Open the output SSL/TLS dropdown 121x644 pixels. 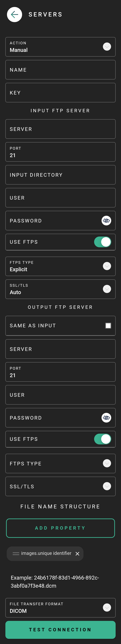(x=107, y=486)
